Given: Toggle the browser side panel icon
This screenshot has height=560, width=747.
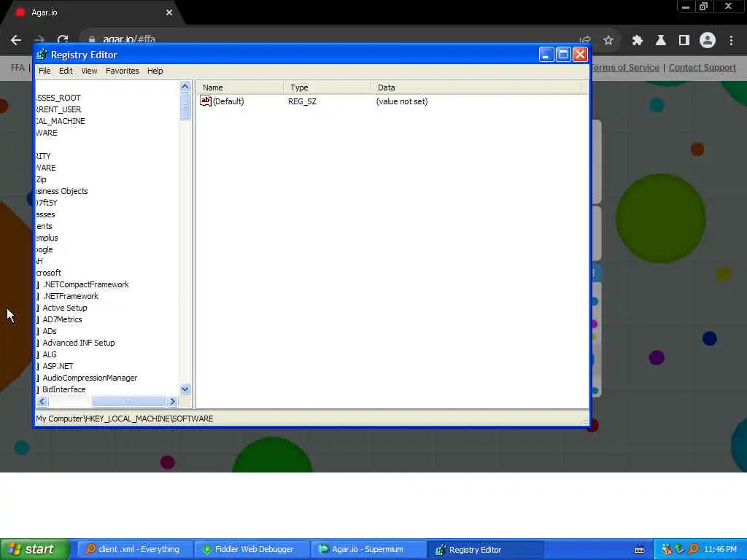Looking at the screenshot, I should [684, 41].
